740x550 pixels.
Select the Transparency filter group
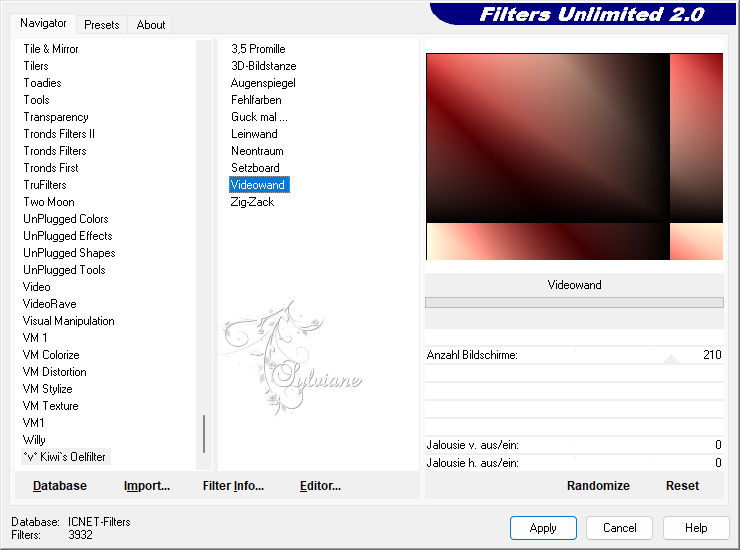click(x=56, y=117)
